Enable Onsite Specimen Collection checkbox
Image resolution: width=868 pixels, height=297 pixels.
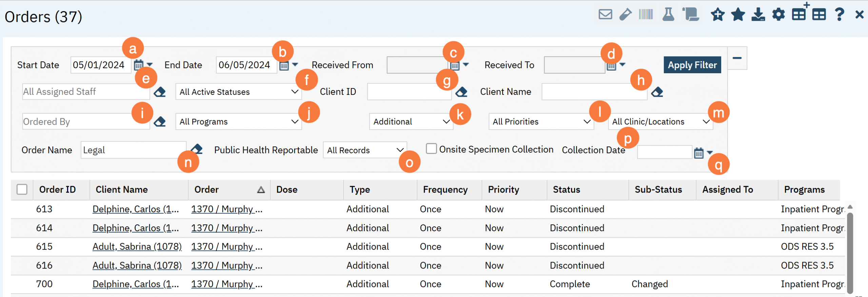[431, 149]
